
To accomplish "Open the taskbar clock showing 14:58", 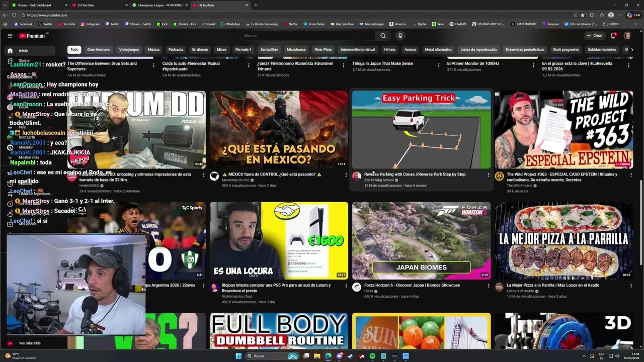I will [x=630, y=356].
